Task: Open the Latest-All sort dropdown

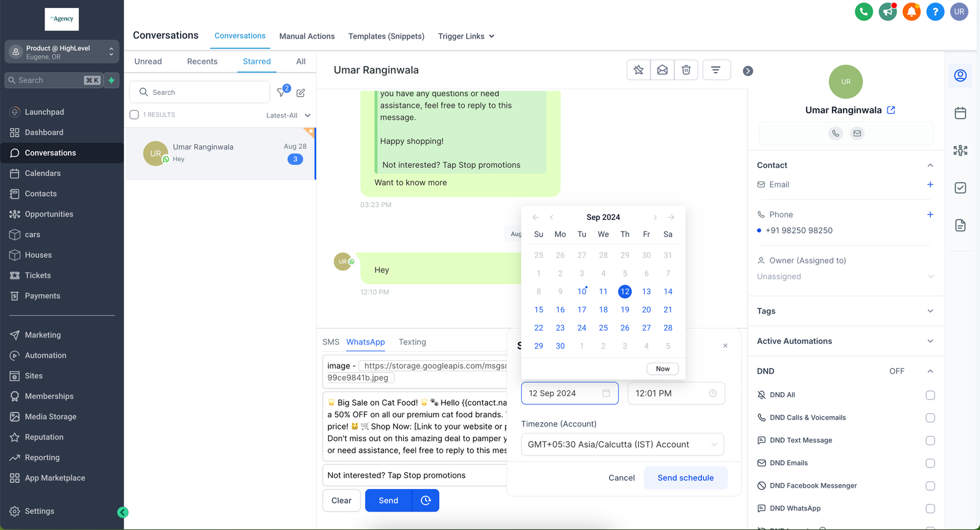Action: (x=288, y=115)
